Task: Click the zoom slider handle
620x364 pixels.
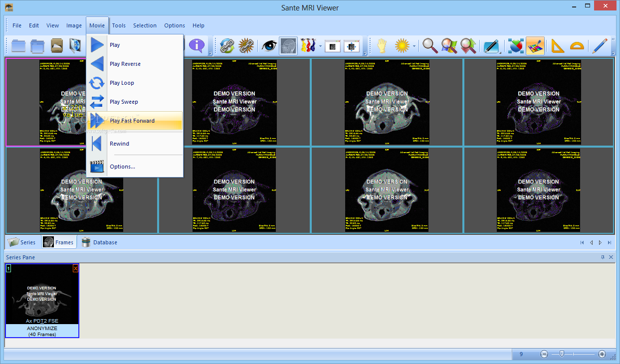Action: point(562,354)
